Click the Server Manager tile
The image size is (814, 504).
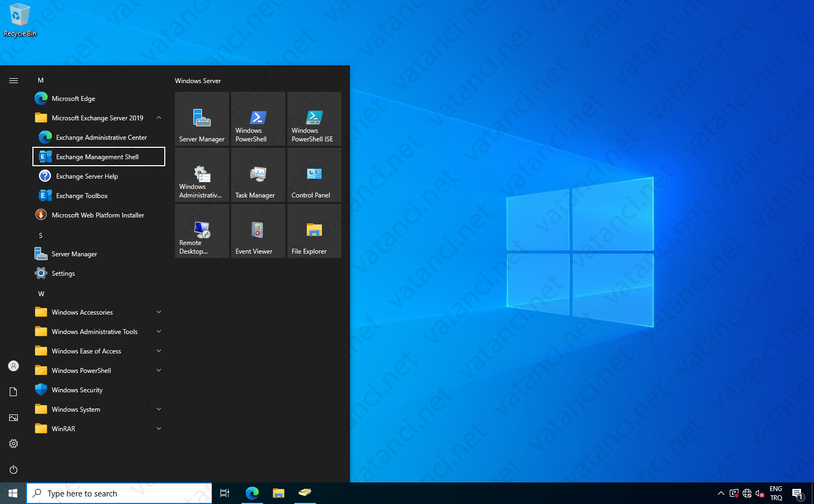(202, 119)
